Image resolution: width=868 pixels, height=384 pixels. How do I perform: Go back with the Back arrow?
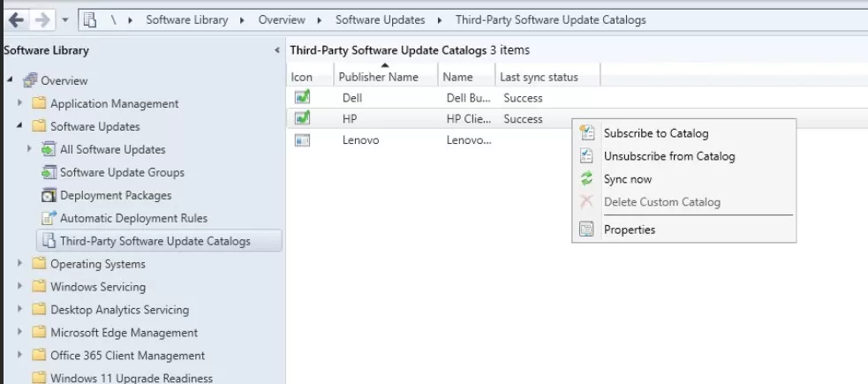tap(16, 20)
